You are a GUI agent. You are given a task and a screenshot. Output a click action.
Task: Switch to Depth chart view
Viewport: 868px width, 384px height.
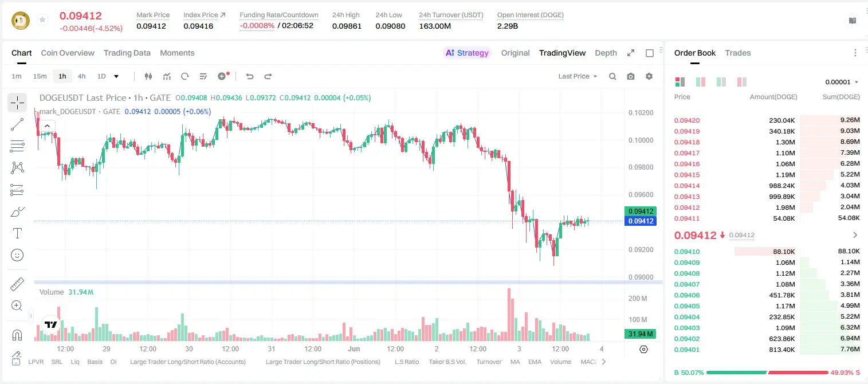pos(606,53)
